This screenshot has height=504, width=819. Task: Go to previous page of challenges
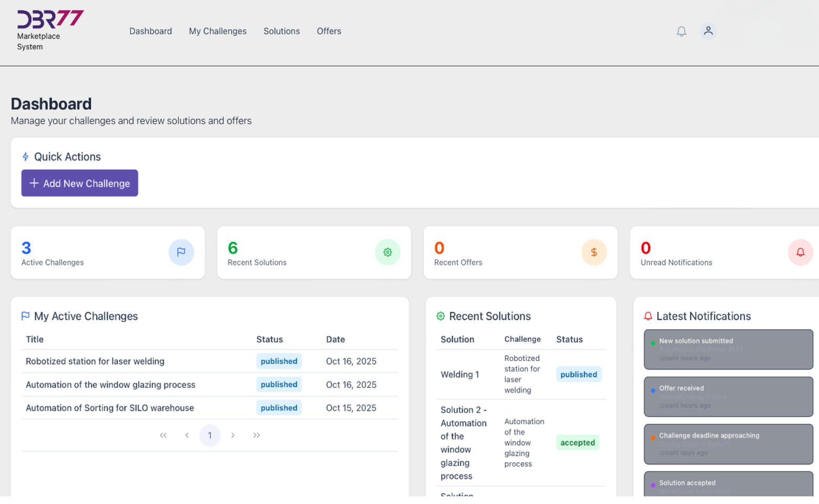pyautogui.click(x=186, y=435)
